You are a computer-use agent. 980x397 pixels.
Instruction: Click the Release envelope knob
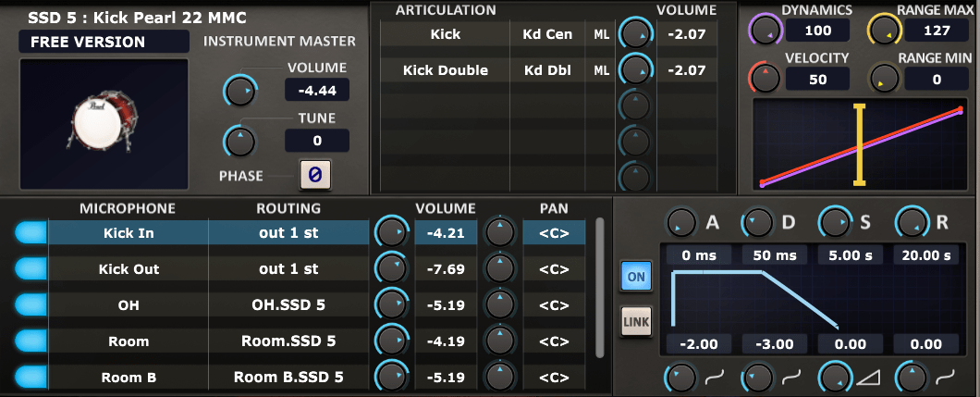pyautogui.click(x=910, y=222)
